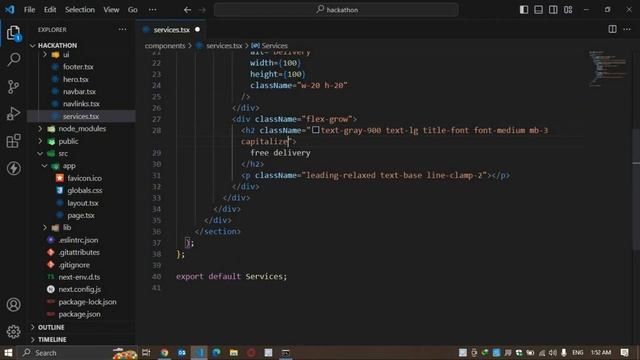The image size is (640, 360).
Task: Open Explorer Views and More Actions ellipsis
Action: click(122, 29)
